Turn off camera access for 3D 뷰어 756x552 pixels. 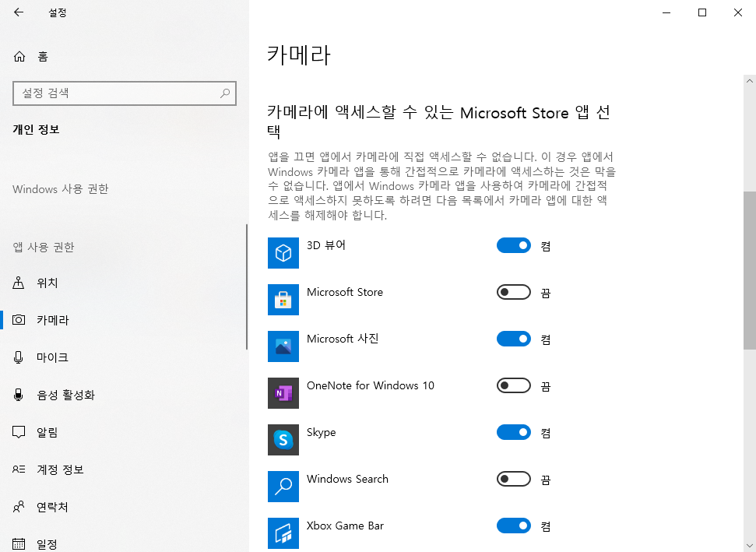(x=514, y=245)
